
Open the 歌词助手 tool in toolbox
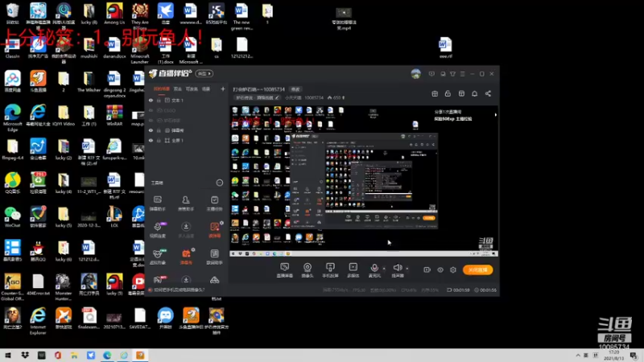point(214,257)
